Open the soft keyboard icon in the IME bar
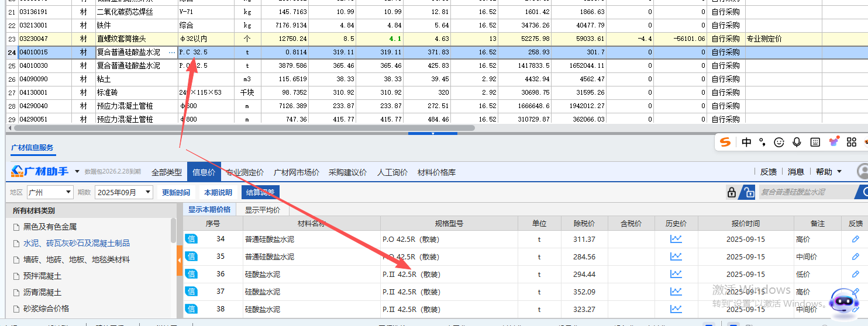This screenshot has height=326, width=868. [815, 142]
